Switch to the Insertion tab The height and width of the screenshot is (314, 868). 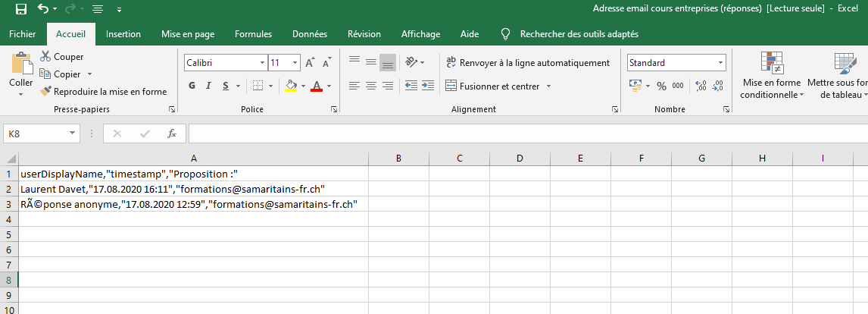pos(123,34)
